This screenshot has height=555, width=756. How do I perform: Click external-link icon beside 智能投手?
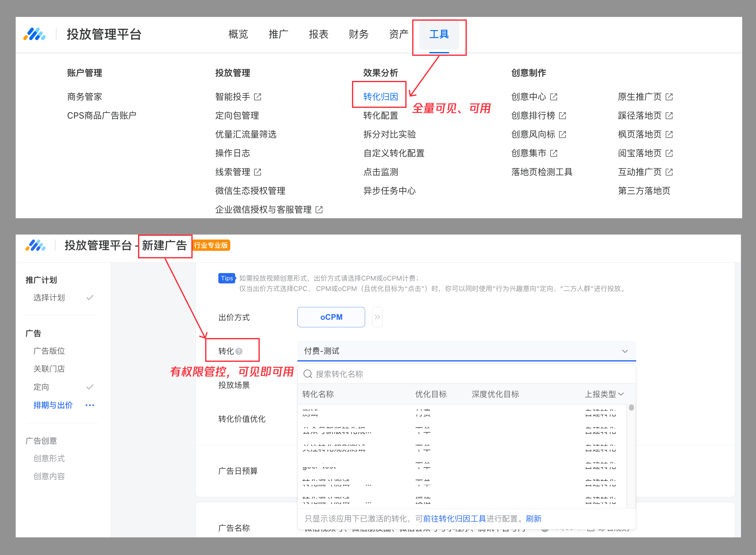pos(258,97)
